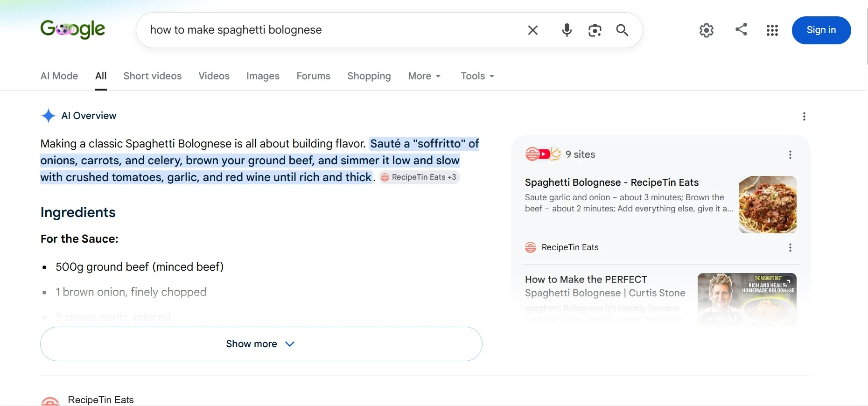Expand the More dropdown
Viewport: 868px width, 406px height.
point(424,76)
